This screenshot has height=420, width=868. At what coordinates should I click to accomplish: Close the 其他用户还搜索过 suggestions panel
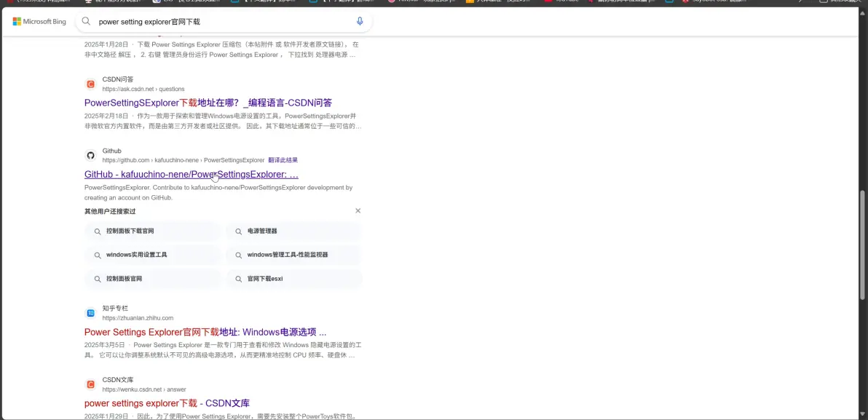(x=358, y=211)
